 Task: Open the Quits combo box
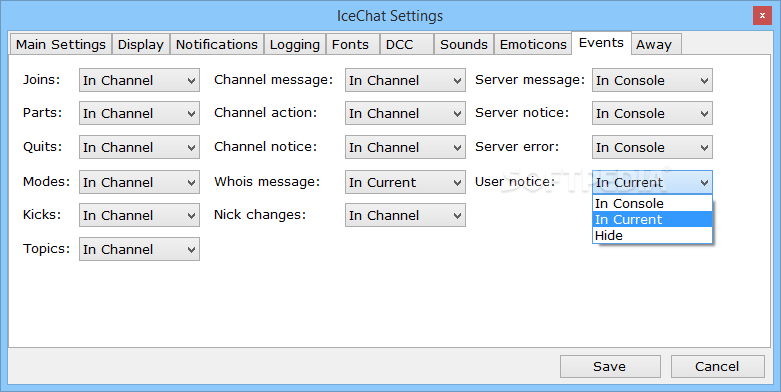(139, 147)
